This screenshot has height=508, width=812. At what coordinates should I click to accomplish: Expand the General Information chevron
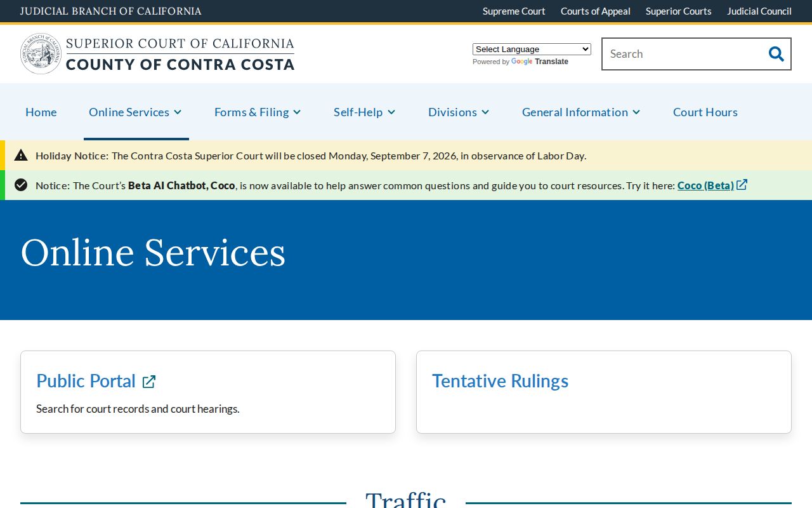coord(636,112)
